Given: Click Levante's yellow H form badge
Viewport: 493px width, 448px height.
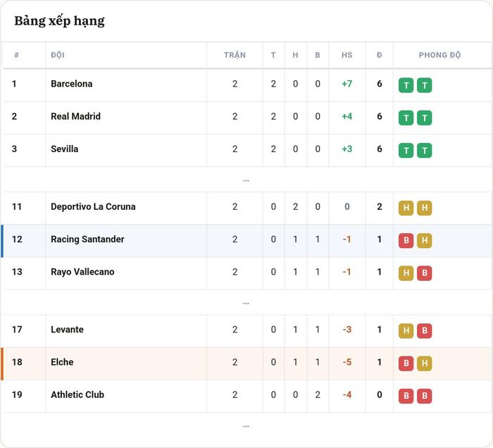Looking at the screenshot, I should tap(406, 331).
